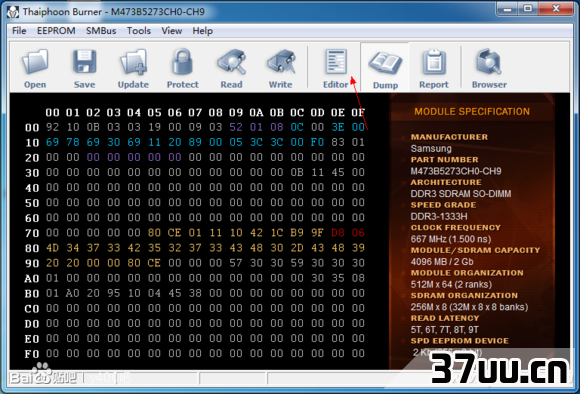Image resolution: width=580 pixels, height=394 pixels.
Task: Launch the SPD Browser
Action: coord(489,68)
